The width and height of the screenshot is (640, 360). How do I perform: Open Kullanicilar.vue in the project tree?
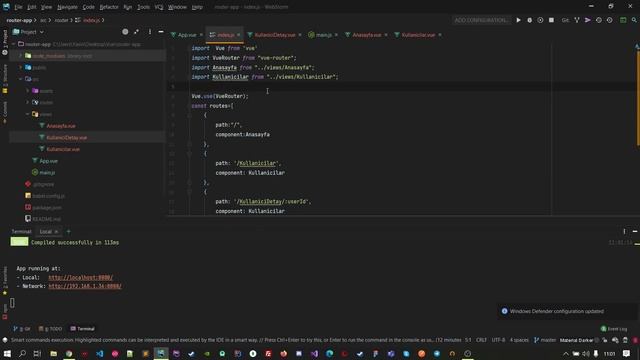tap(63, 149)
